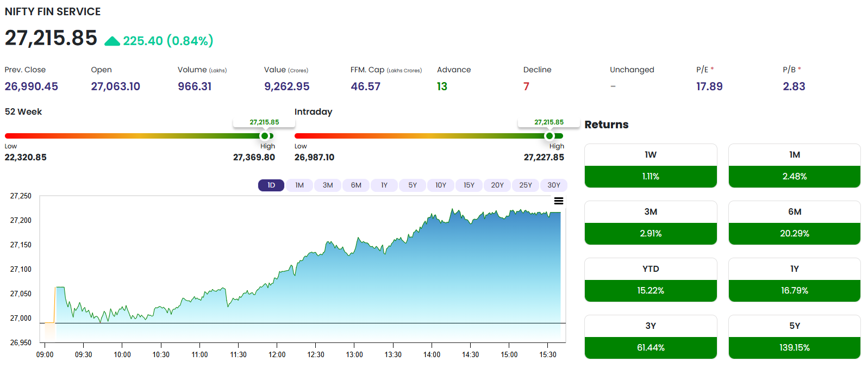
Task: Click the Returns section heading
Action: tap(607, 124)
